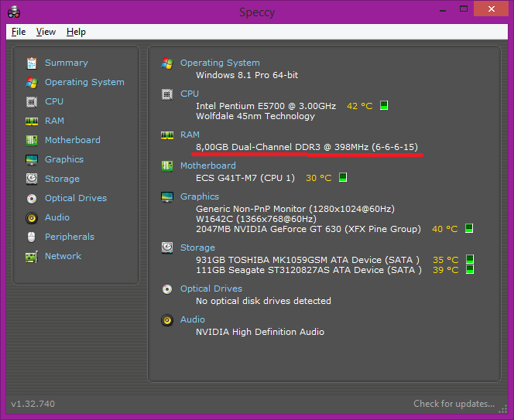Click the RAM stick icon in sidebar
Viewport: 514px width, 420px height.
coord(32,121)
